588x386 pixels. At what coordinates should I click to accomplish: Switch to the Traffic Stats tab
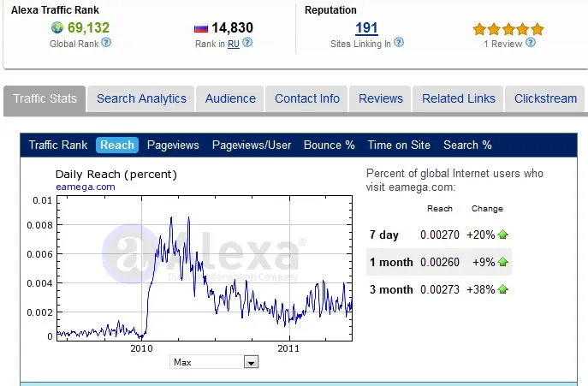coord(45,98)
